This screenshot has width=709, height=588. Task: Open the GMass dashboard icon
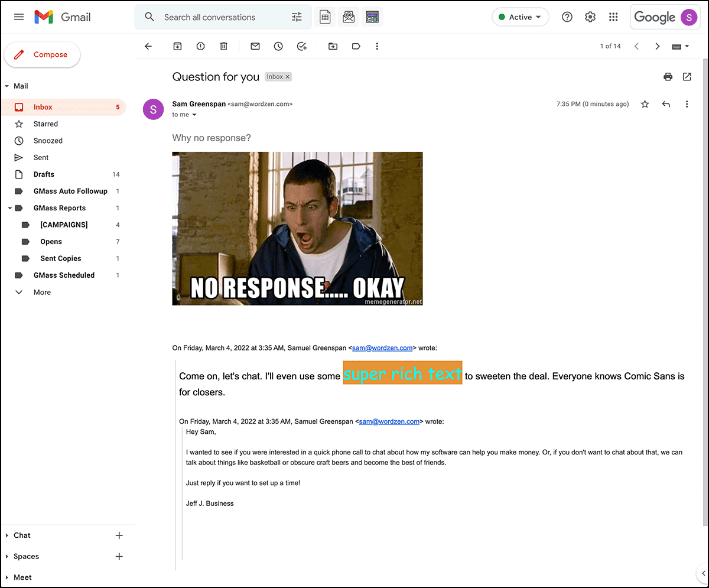click(372, 17)
